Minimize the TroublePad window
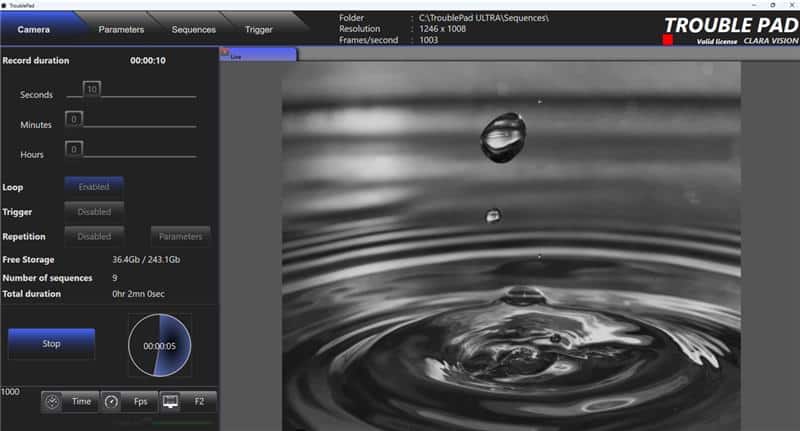 tap(754, 5)
